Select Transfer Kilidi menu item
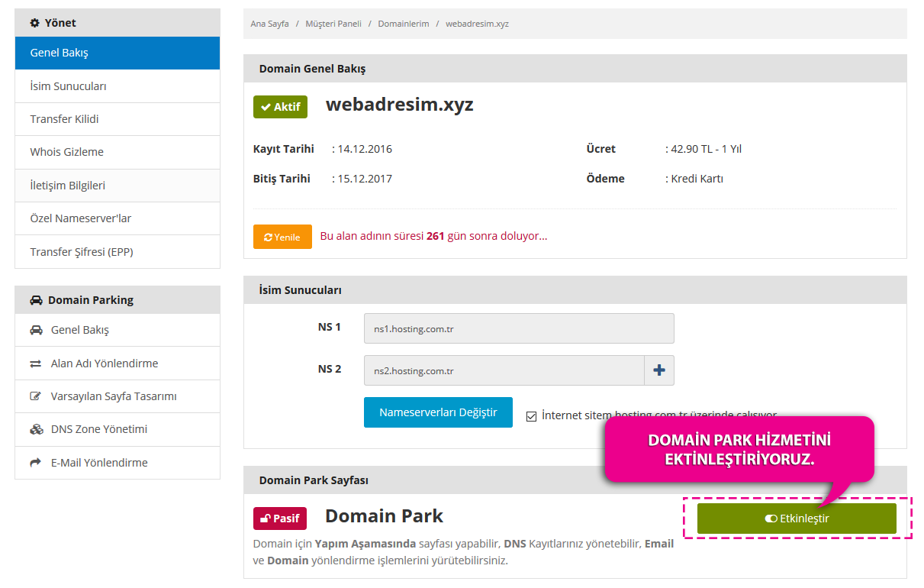This screenshot has width=924, height=588. (118, 119)
